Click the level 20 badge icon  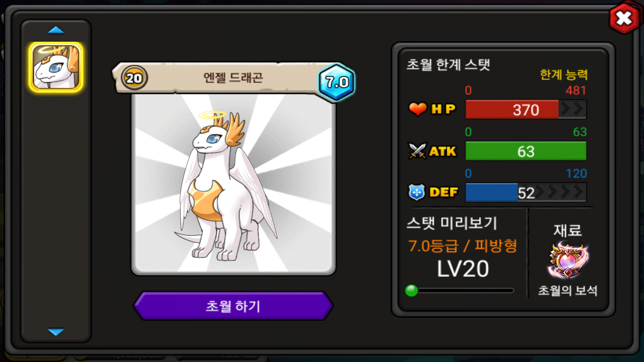pyautogui.click(x=134, y=78)
